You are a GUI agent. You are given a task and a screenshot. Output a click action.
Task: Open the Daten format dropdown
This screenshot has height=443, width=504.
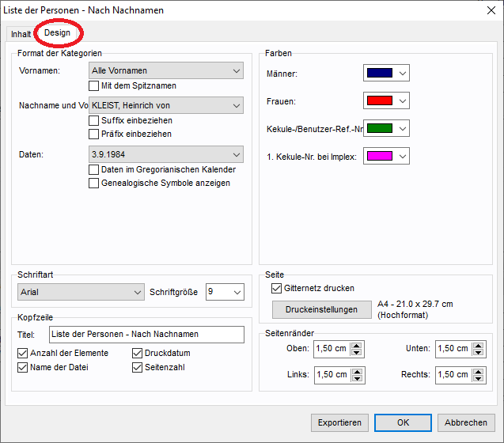[165, 154]
